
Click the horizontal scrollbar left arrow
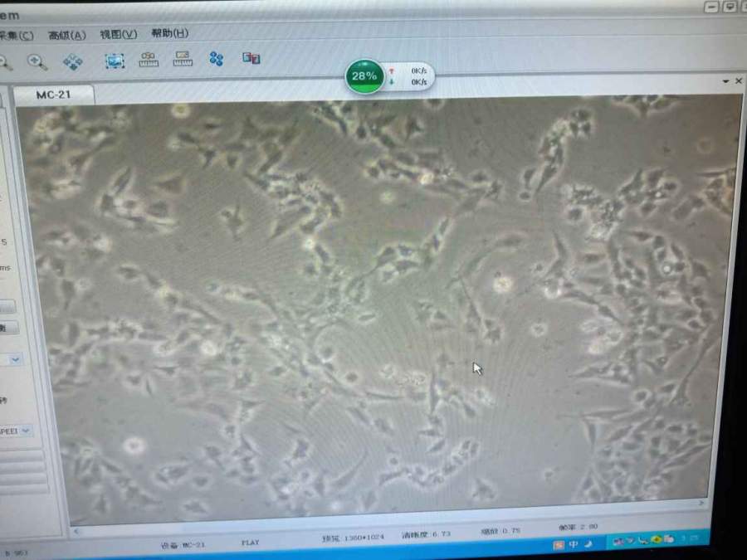coord(76,530)
